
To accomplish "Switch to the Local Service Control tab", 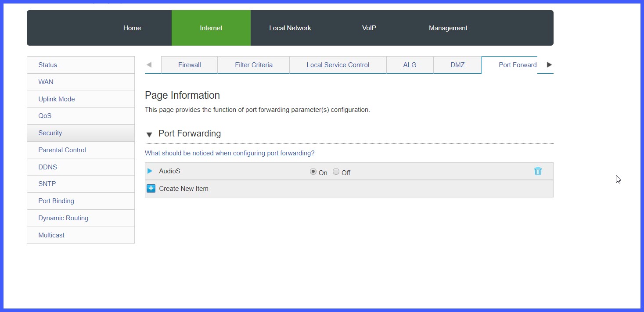I will [338, 65].
